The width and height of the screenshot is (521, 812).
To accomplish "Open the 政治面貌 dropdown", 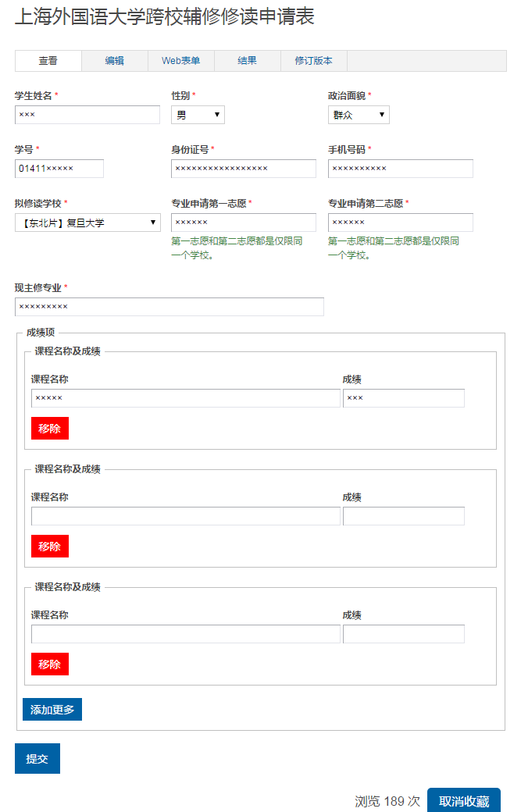I will point(358,115).
